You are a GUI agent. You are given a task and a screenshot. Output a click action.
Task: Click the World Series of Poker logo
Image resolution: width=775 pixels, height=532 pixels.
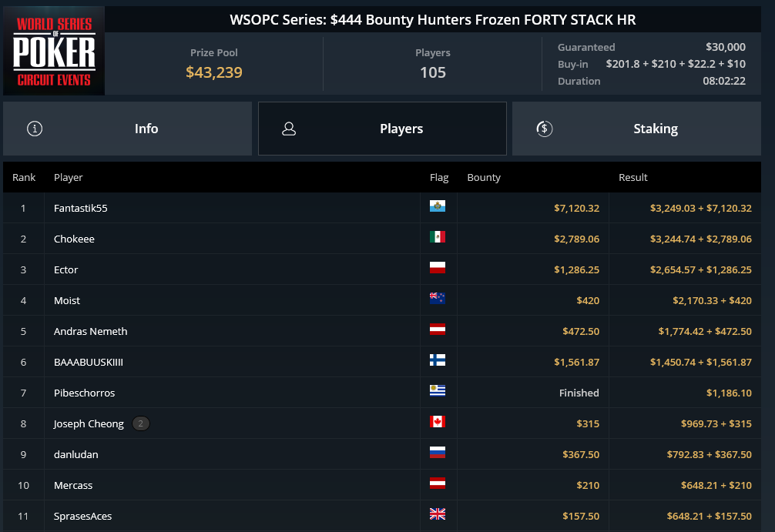pyautogui.click(x=54, y=50)
